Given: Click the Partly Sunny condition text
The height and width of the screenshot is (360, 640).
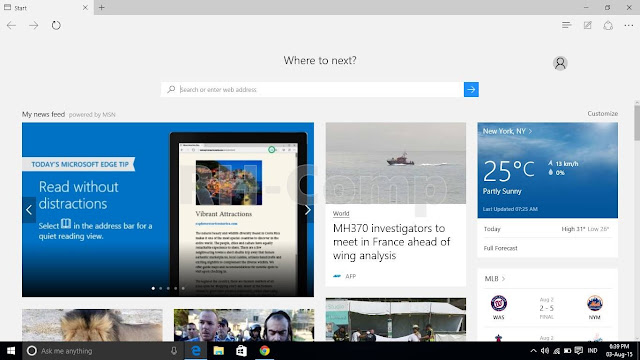Looking at the screenshot, I should 502,191.
